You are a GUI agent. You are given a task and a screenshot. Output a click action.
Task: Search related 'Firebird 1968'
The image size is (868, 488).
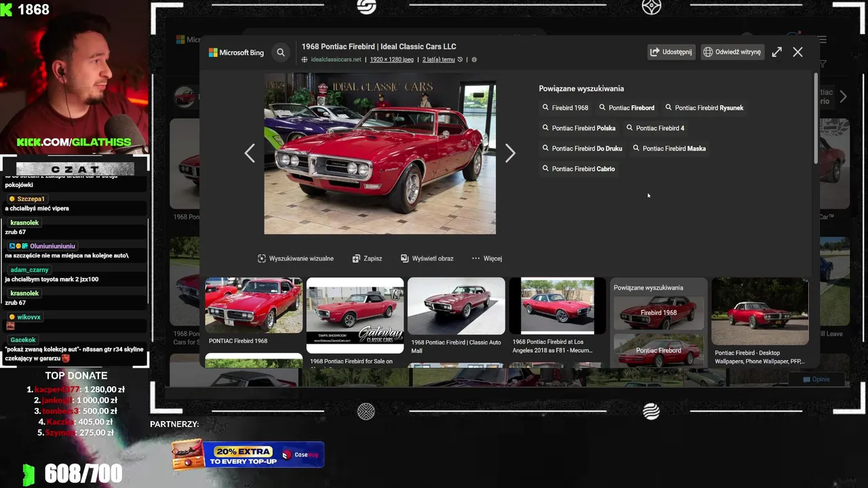coord(566,108)
